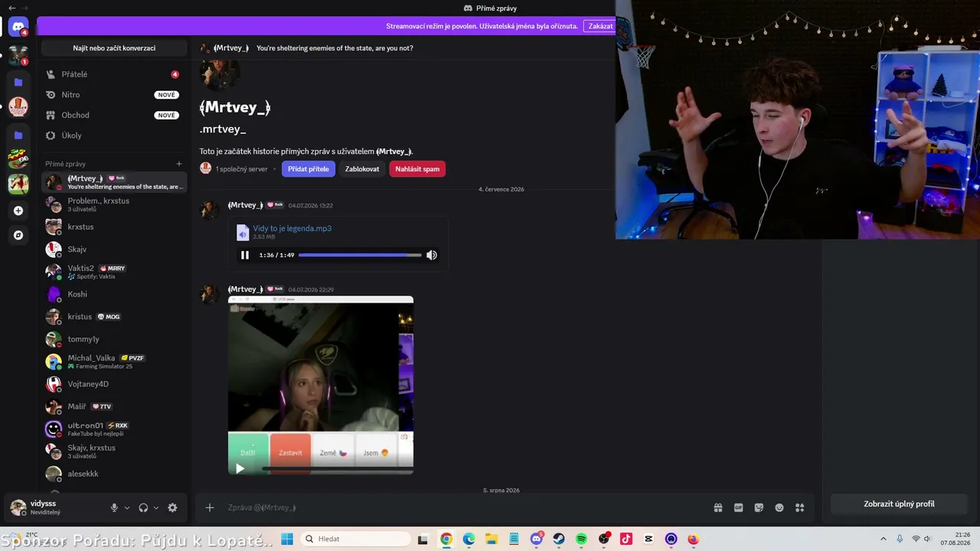The image size is (980, 551).
Task: Open first server folder icon
Action: point(18,82)
